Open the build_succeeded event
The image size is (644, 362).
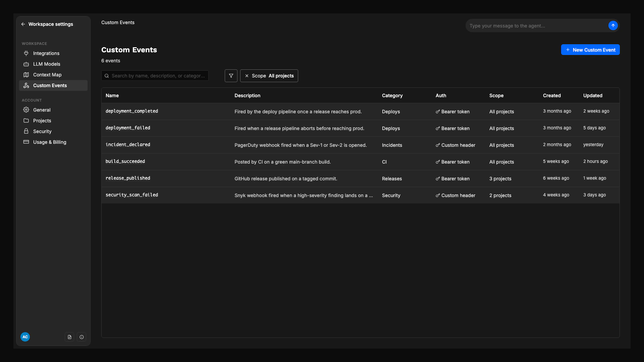[125, 162]
